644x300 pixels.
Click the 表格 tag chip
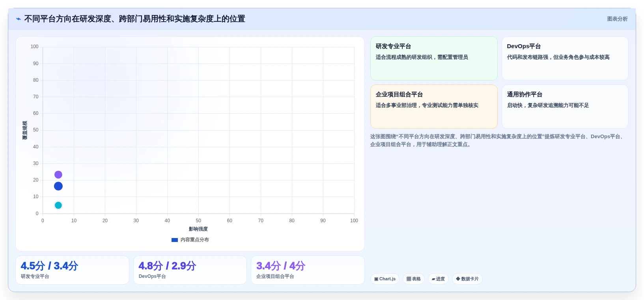(x=414, y=279)
